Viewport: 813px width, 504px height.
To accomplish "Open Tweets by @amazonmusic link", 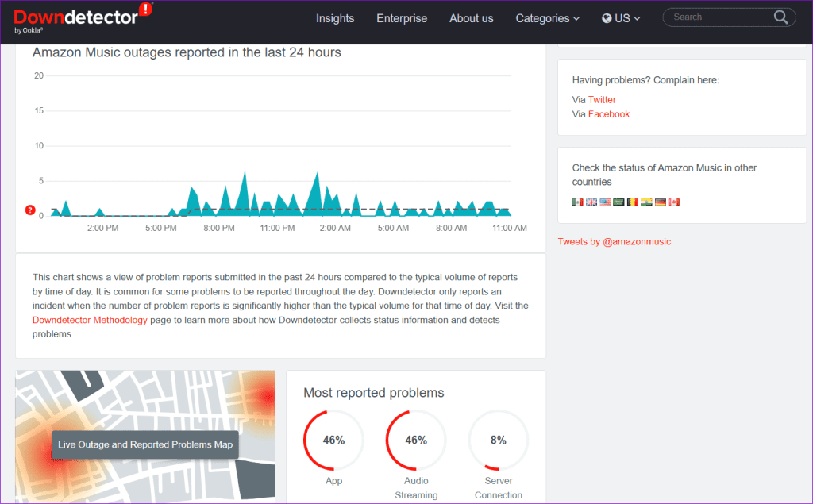I will (615, 241).
